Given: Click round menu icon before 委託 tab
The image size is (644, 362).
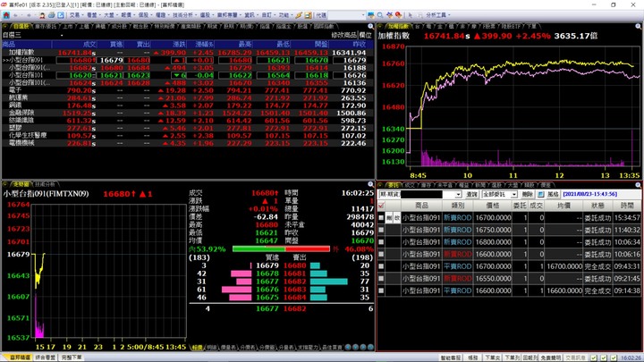Looking at the screenshot, I should 380,185.
